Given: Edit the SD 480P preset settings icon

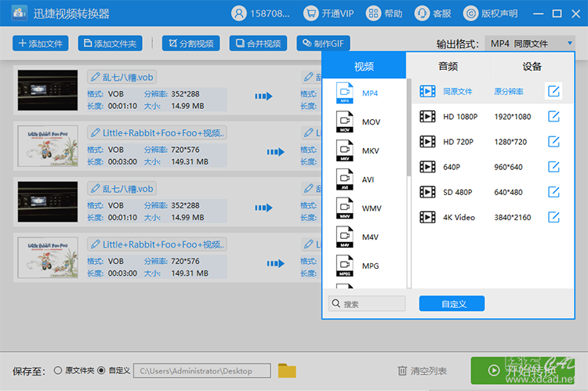Looking at the screenshot, I should pos(554,192).
